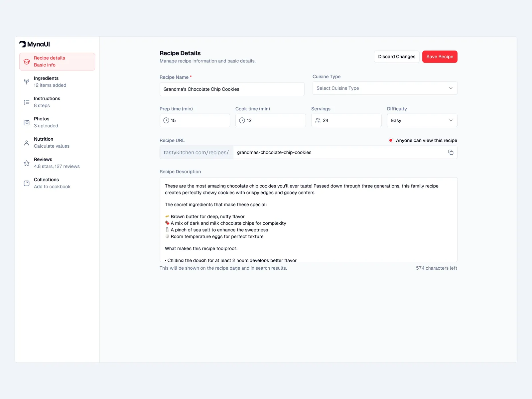Click the Ingredients sprout icon
This screenshot has width=532, height=399.
coord(27,82)
